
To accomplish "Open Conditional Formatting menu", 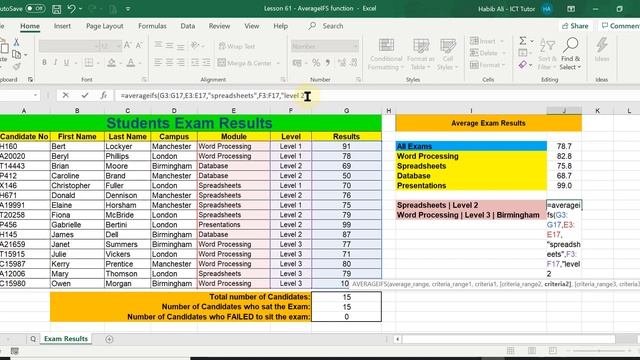I will pyautogui.click(x=386, y=54).
